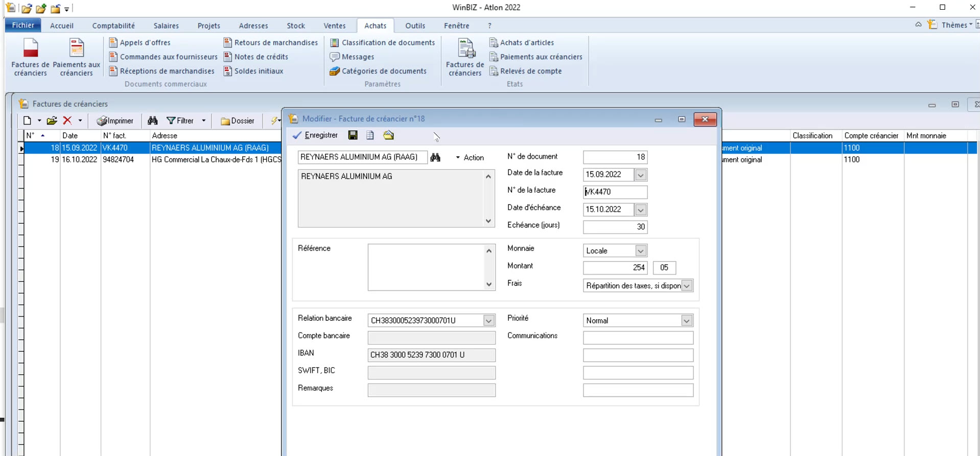Image resolution: width=980 pixels, height=456 pixels.
Task: Collapse the ribbon using the up arrow
Action: [918, 25]
